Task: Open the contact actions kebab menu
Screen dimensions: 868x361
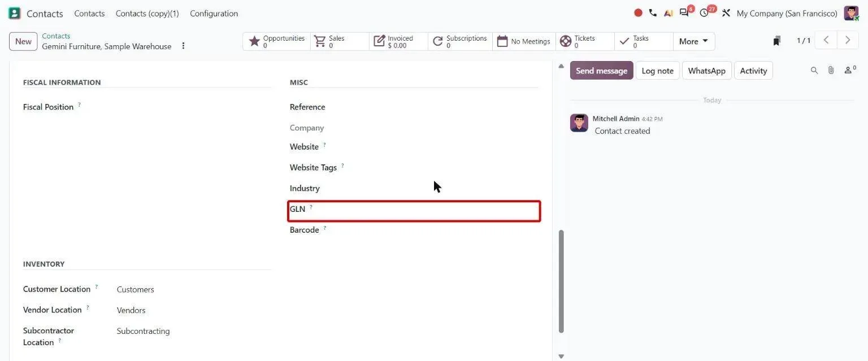Action: [x=183, y=46]
